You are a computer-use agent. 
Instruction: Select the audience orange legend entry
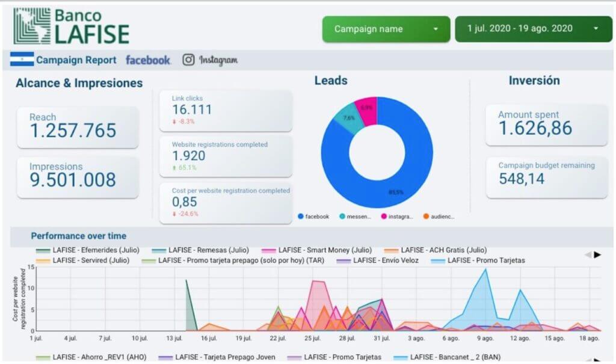[x=442, y=217]
